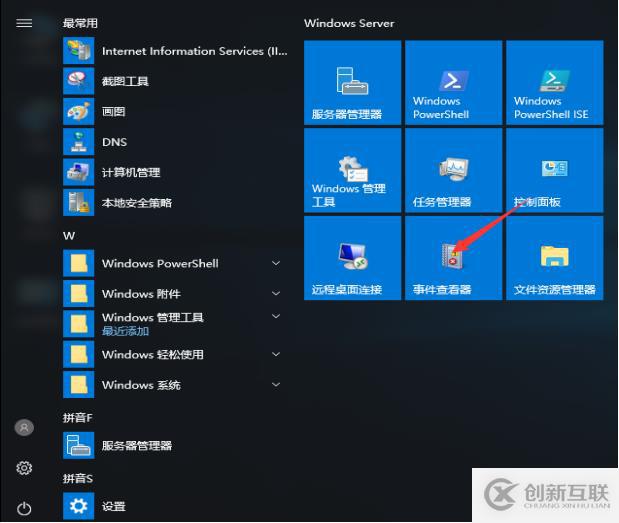Expand the Windows PowerShell folder chevron
The height and width of the screenshot is (523, 619).
point(276,263)
